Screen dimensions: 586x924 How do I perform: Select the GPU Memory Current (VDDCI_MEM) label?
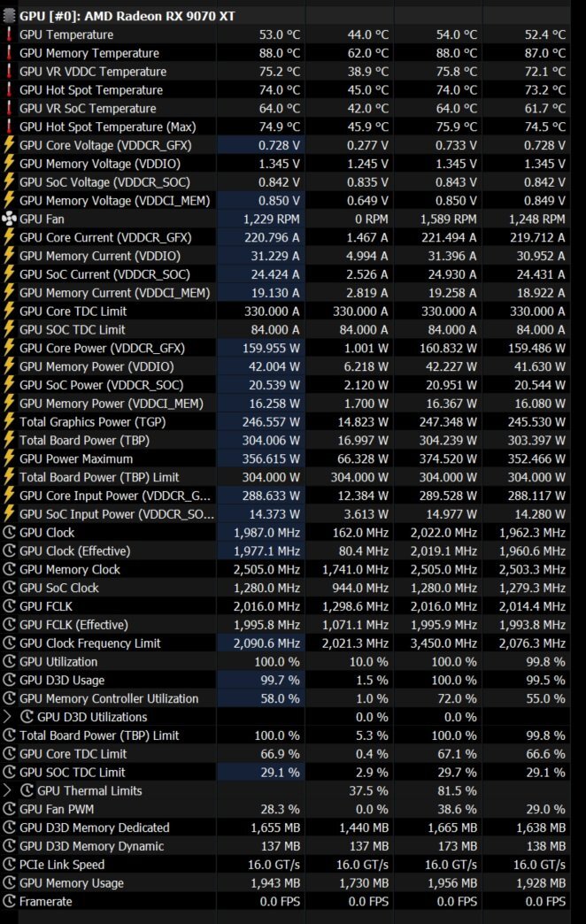pos(115,293)
